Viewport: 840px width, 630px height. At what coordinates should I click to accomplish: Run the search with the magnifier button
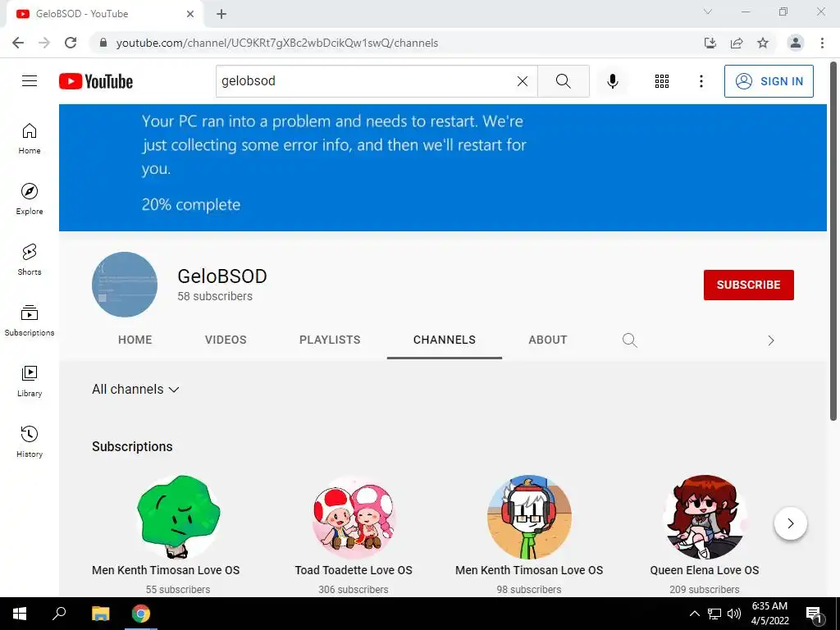click(563, 81)
